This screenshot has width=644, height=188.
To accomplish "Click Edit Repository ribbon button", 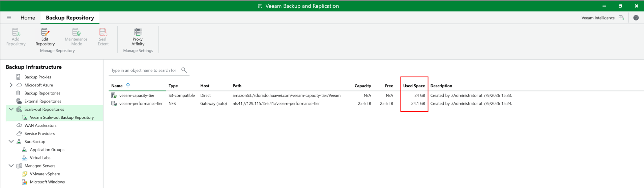I will point(45,37).
